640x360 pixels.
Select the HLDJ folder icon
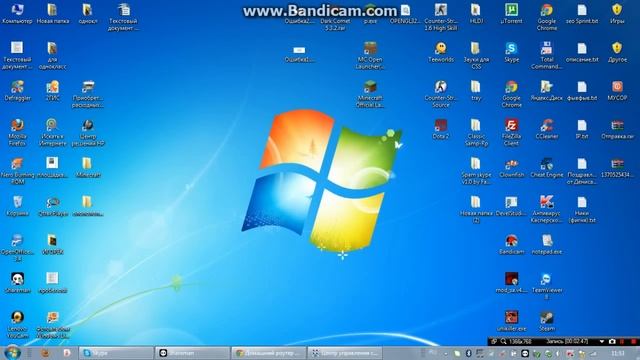point(476,13)
